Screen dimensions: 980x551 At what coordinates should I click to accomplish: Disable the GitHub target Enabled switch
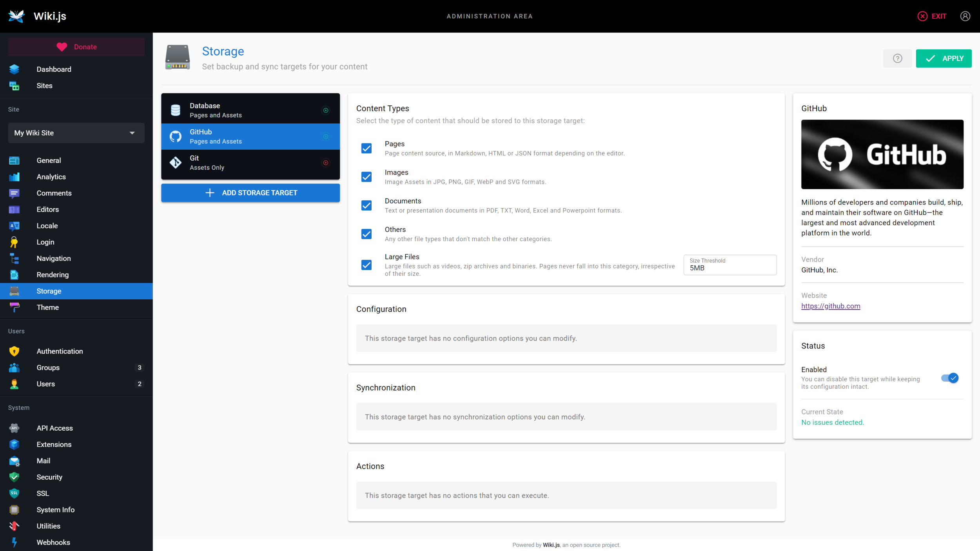(949, 378)
